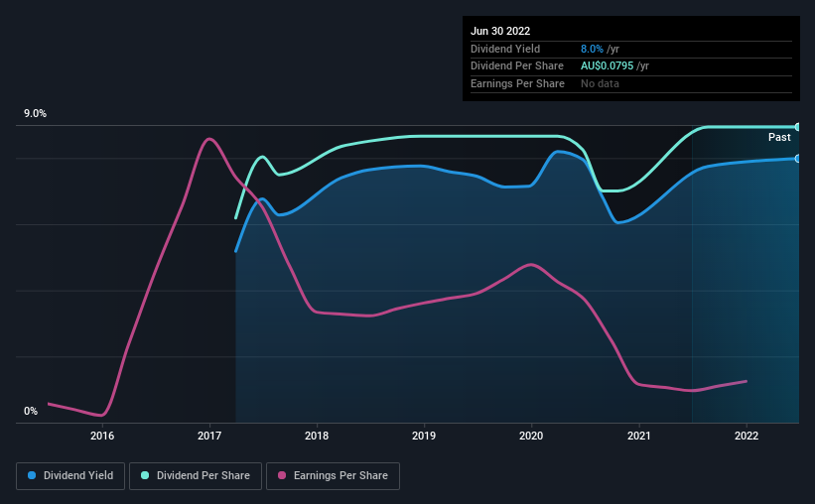The height and width of the screenshot is (504, 815).
Task: Click the pink Earnings Per Share legend dot
Action: pos(282,475)
